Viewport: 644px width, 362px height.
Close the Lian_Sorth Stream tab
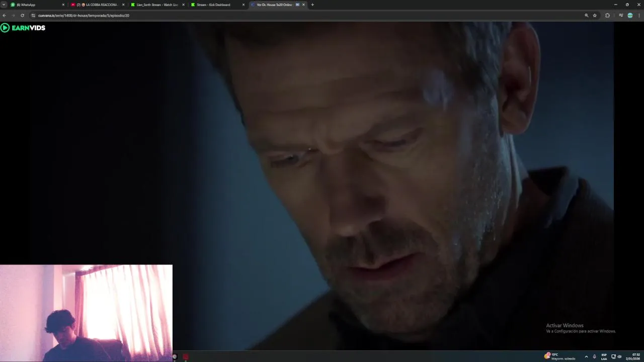(x=183, y=5)
